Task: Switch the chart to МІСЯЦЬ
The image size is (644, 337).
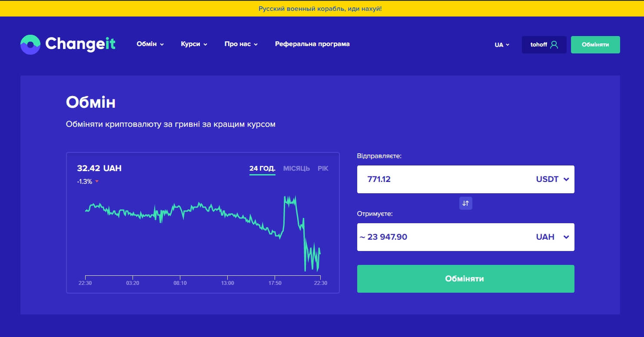Action: pyautogui.click(x=296, y=168)
